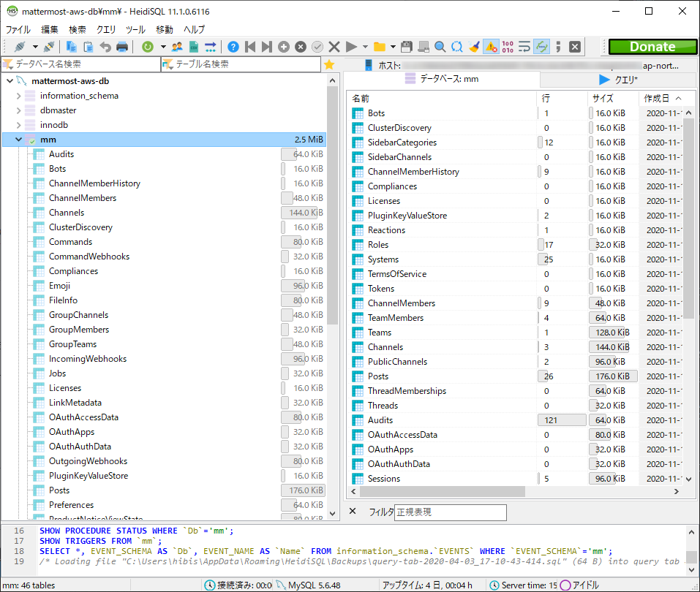Click the 正規表現 filter input box
The width and height of the screenshot is (700, 592).
(x=451, y=512)
